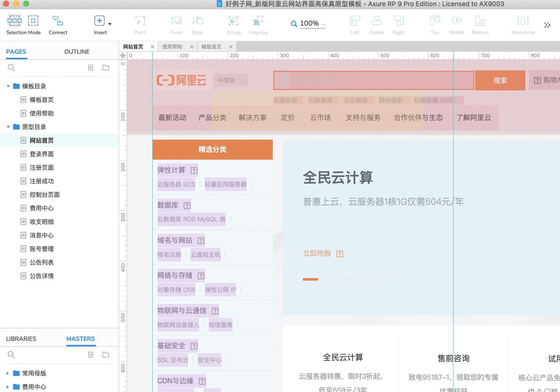Choose the contained selection mode icon
The height and width of the screenshot is (392, 560).
tap(33, 20)
